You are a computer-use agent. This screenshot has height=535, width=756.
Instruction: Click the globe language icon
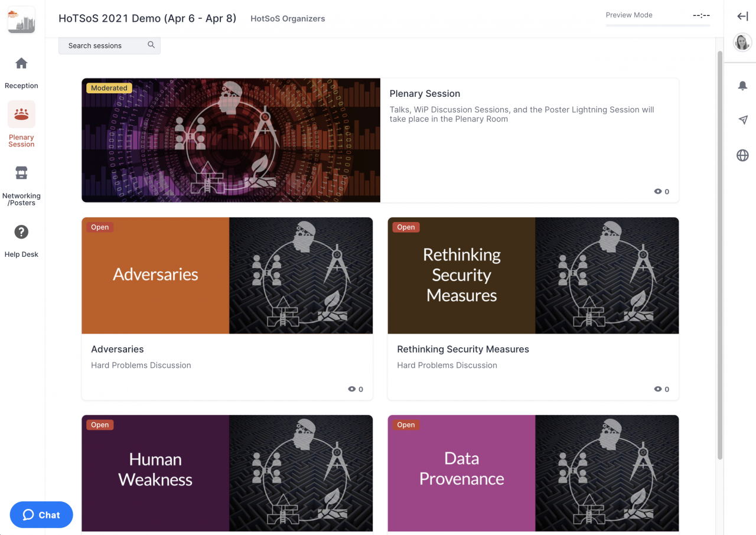(x=742, y=155)
